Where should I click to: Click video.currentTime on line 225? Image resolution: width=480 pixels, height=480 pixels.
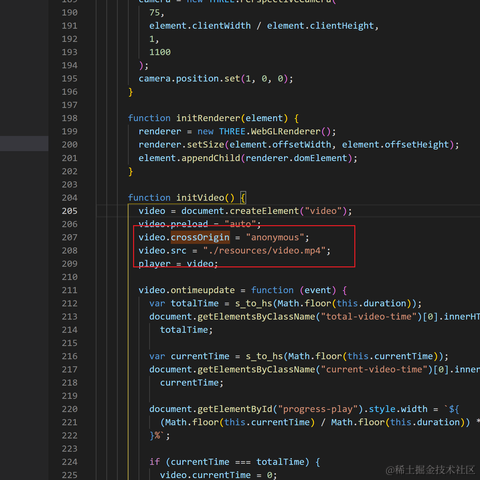[205, 475]
